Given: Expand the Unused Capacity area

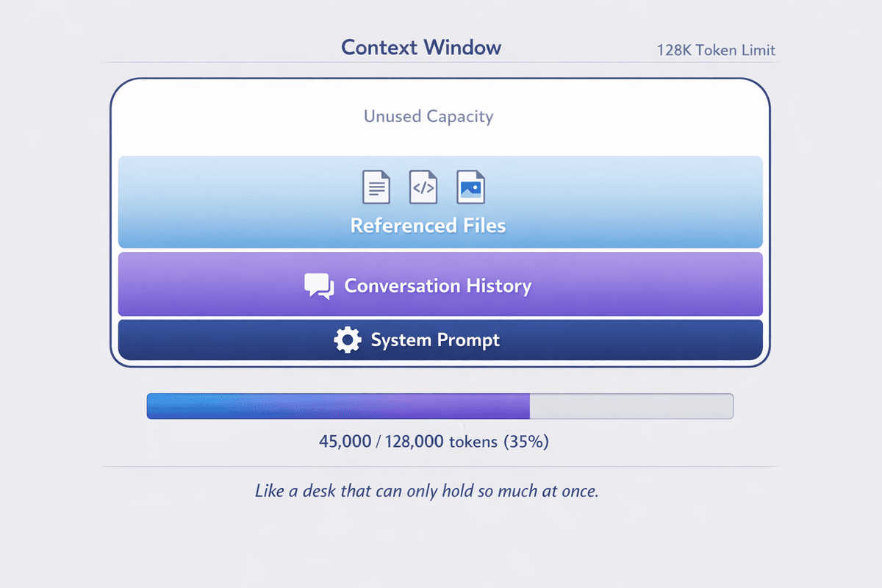Looking at the screenshot, I should (428, 116).
